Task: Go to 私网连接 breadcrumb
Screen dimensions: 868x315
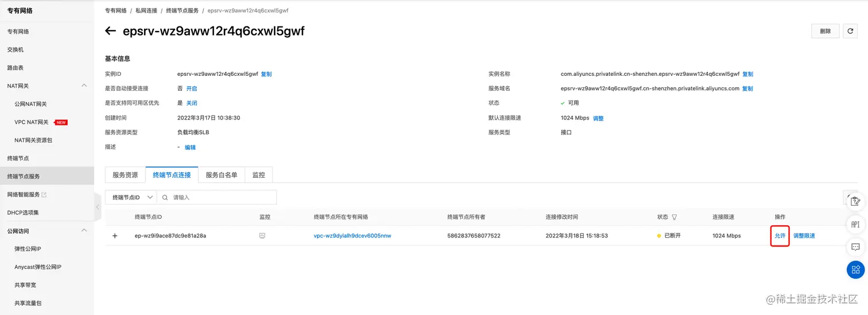Action: point(146,10)
